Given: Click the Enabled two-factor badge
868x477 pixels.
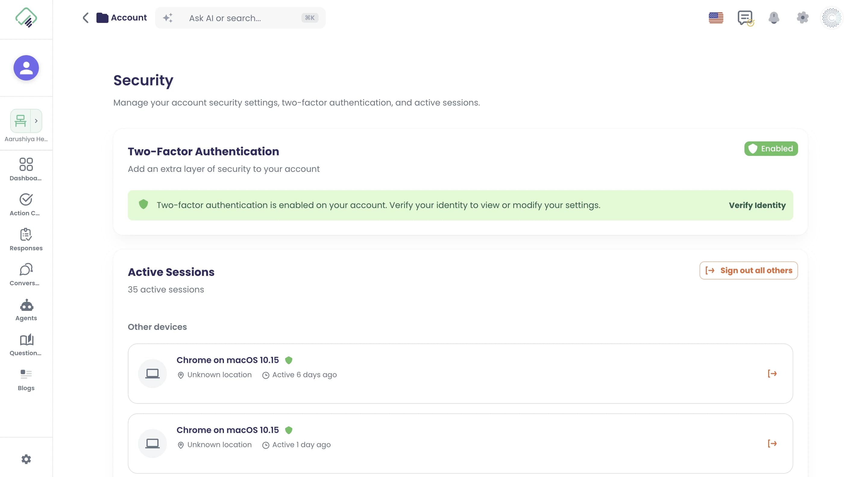Looking at the screenshot, I should 771,149.
